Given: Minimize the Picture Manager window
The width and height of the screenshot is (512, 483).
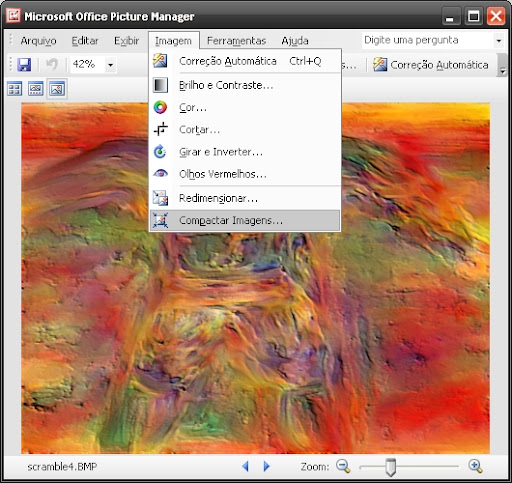Looking at the screenshot, I should tap(450, 16).
